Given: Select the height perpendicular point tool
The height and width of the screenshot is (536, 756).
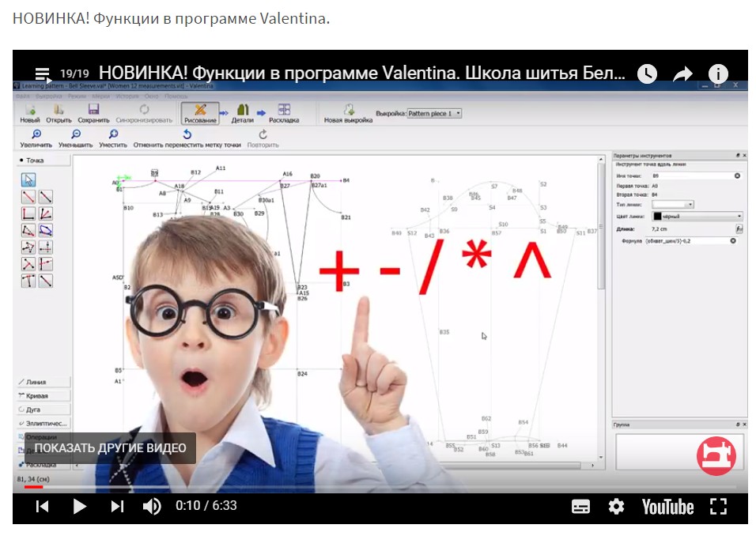Looking at the screenshot, I should [28, 264].
